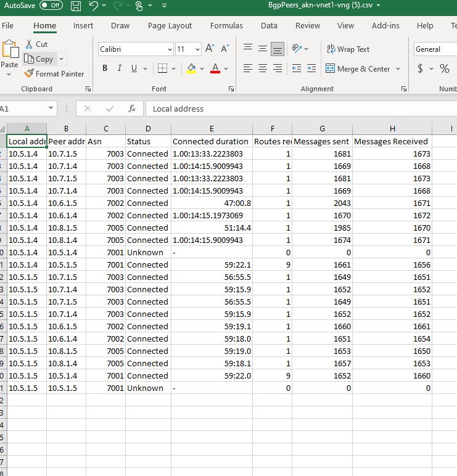Open the Formulas ribbon tab
Viewport: 457px width, 476px height.
point(226,26)
